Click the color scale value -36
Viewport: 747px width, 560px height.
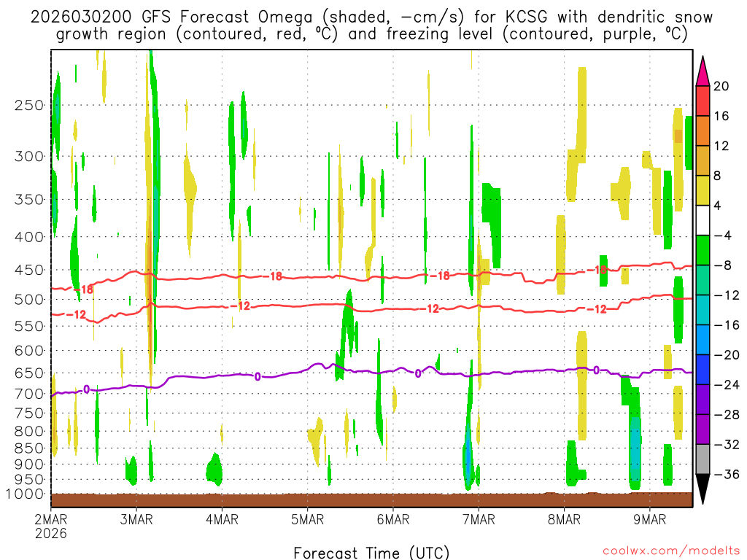pos(727,474)
